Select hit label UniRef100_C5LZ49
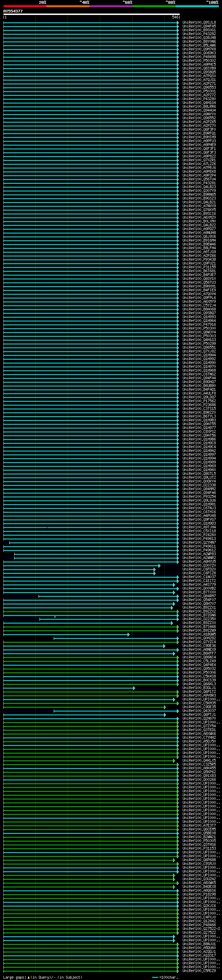This screenshot has height=980, width=222. pyautogui.click(x=199, y=661)
